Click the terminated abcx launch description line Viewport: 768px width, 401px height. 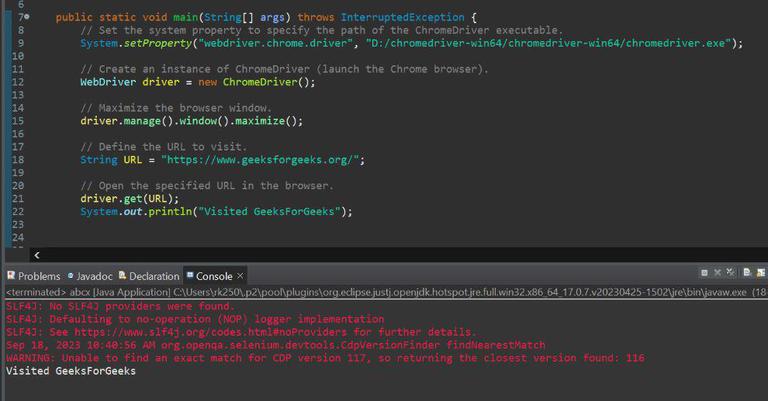[x=386, y=292]
